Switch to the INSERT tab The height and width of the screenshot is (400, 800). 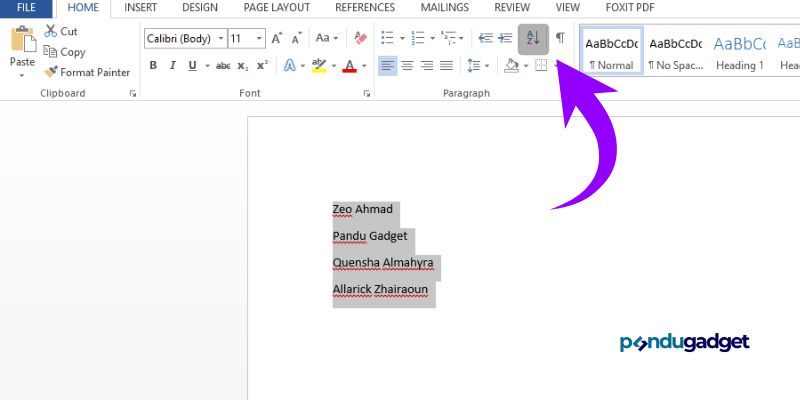[x=140, y=7]
